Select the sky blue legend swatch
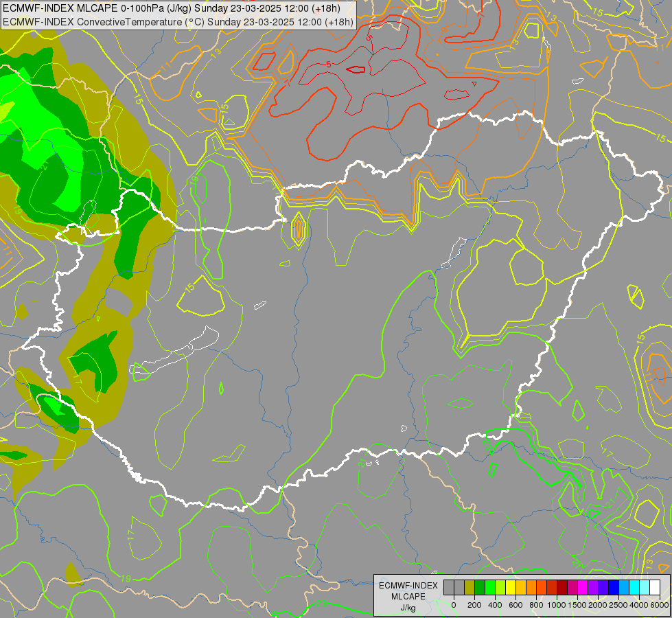The width and height of the screenshot is (672, 618). click(x=625, y=587)
